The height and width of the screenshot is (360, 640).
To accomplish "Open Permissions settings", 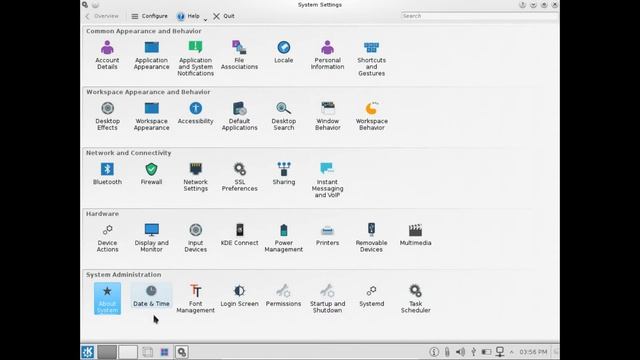I will pos(284,295).
